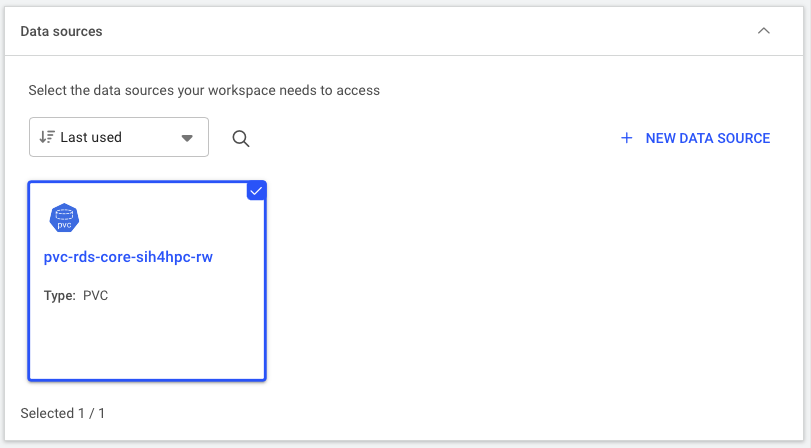811x448 pixels.
Task: Click the Data sources title text
Action: click(x=61, y=31)
